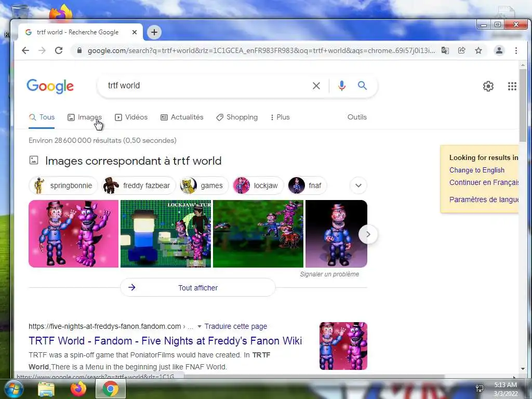The width and height of the screenshot is (532, 399).
Task: Open the Outils search tools
Action: click(x=357, y=117)
